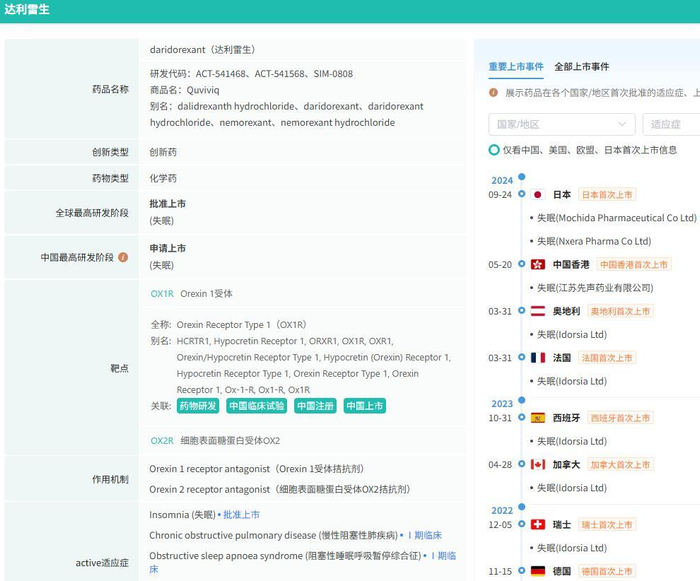Click Orexin 1 receptor antagonist mechanism text
The height and width of the screenshot is (581, 700).
click(257, 469)
